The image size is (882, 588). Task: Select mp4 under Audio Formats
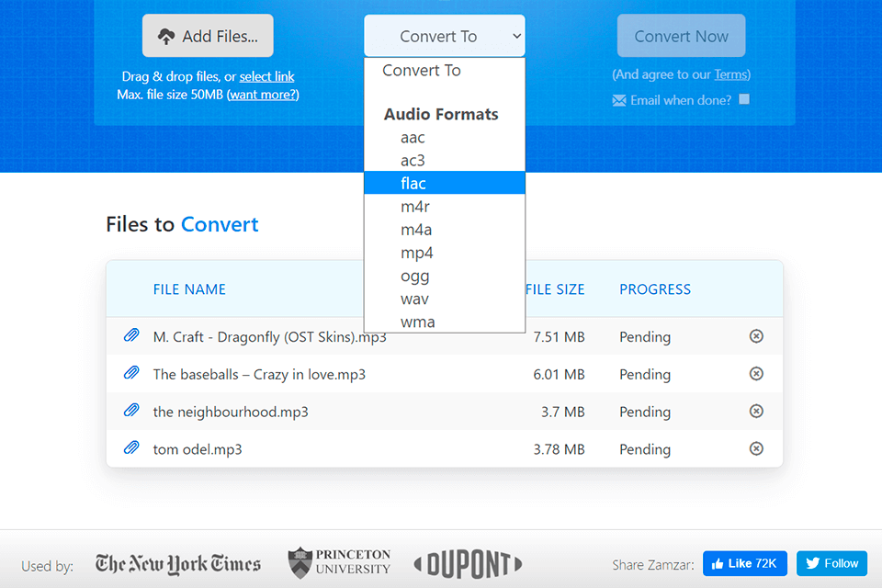(x=417, y=253)
